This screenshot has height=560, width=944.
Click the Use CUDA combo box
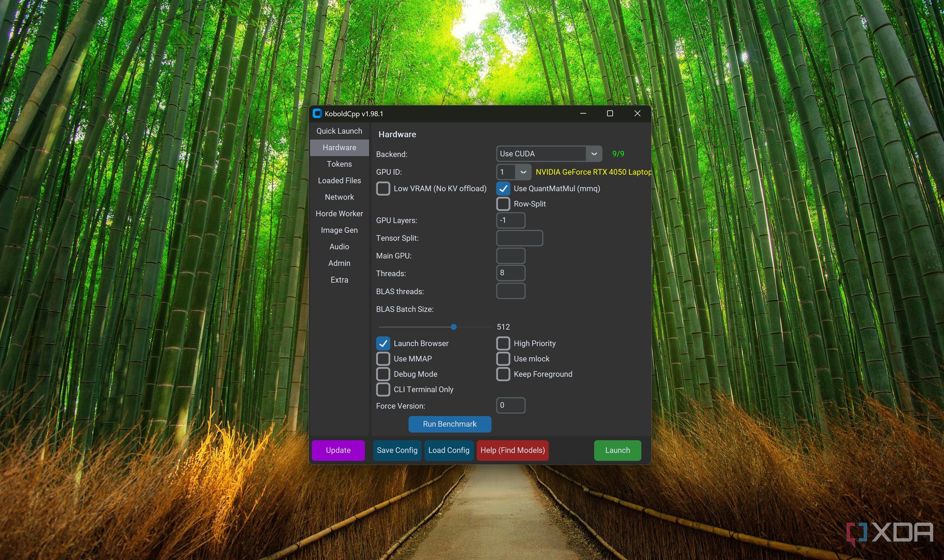coord(541,154)
